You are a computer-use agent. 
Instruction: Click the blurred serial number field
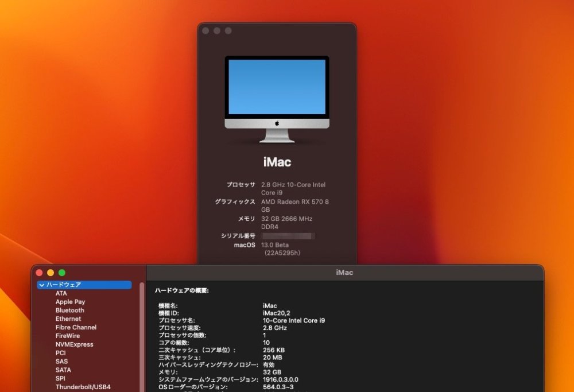tap(288, 236)
